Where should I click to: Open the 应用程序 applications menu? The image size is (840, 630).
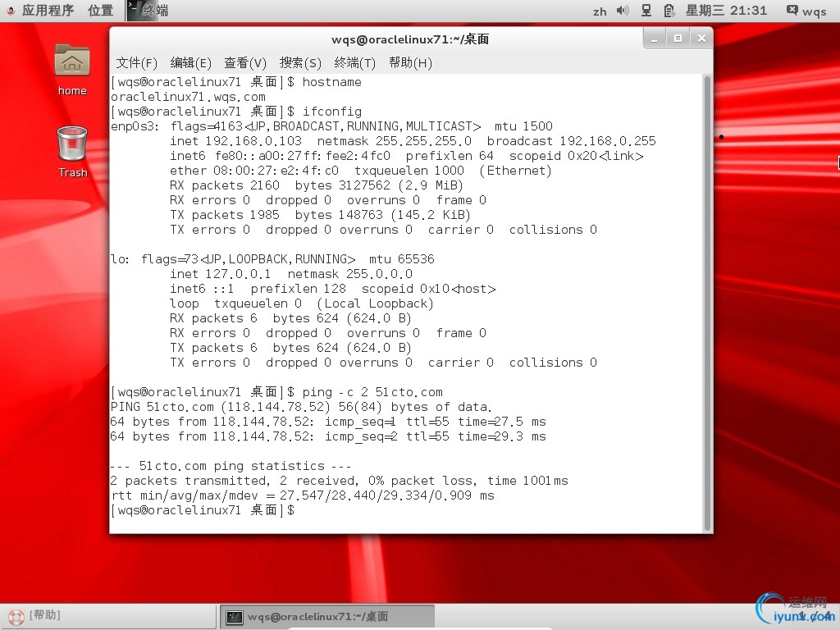[x=41, y=11]
